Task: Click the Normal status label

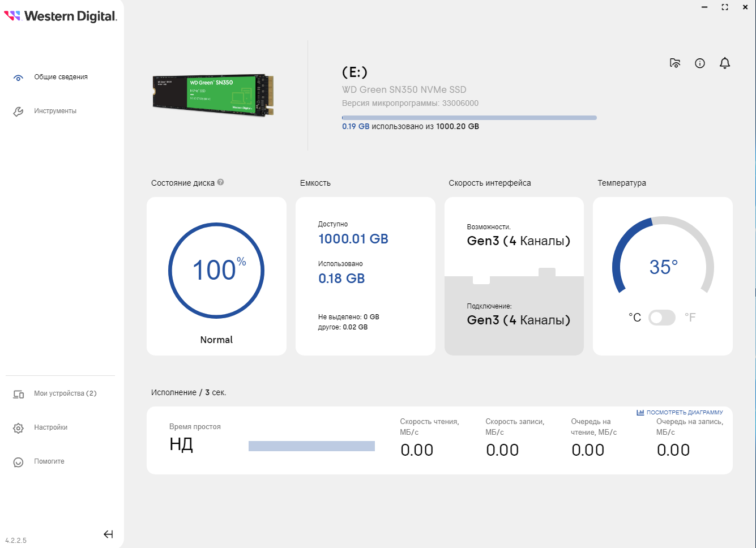Action: pyautogui.click(x=216, y=340)
